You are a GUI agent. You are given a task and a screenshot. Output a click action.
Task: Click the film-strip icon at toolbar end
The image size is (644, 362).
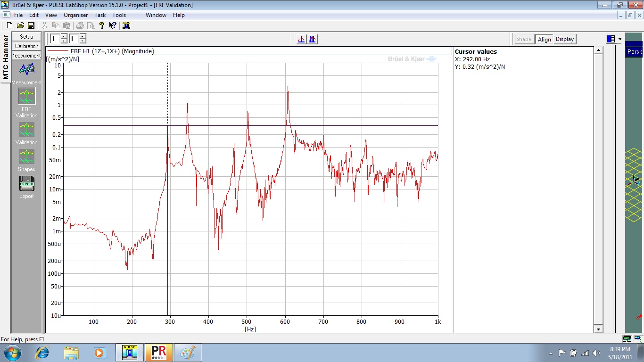(x=126, y=25)
